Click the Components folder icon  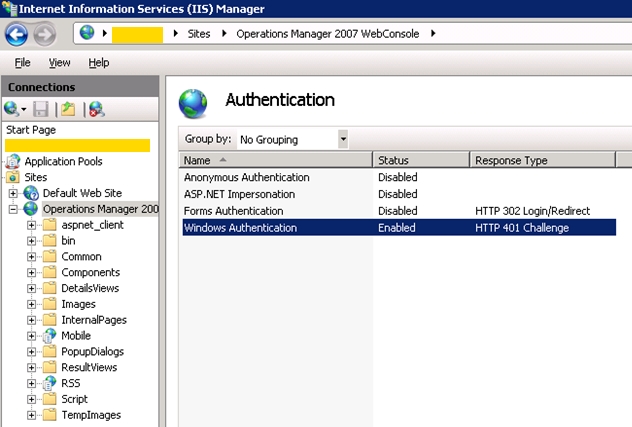(50, 272)
